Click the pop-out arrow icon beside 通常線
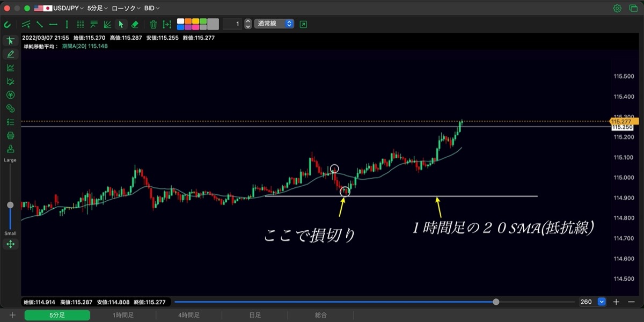The height and width of the screenshot is (322, 644). 303,24
